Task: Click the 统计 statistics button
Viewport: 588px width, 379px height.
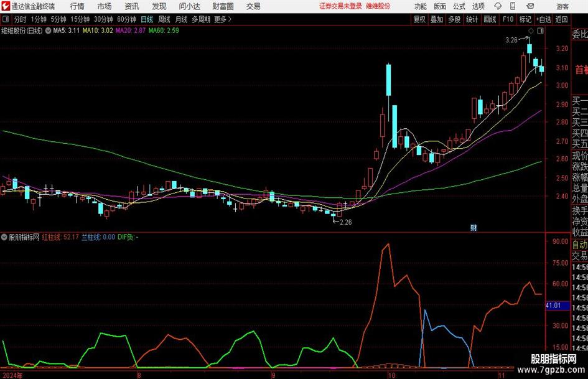Action: [472, 19]
